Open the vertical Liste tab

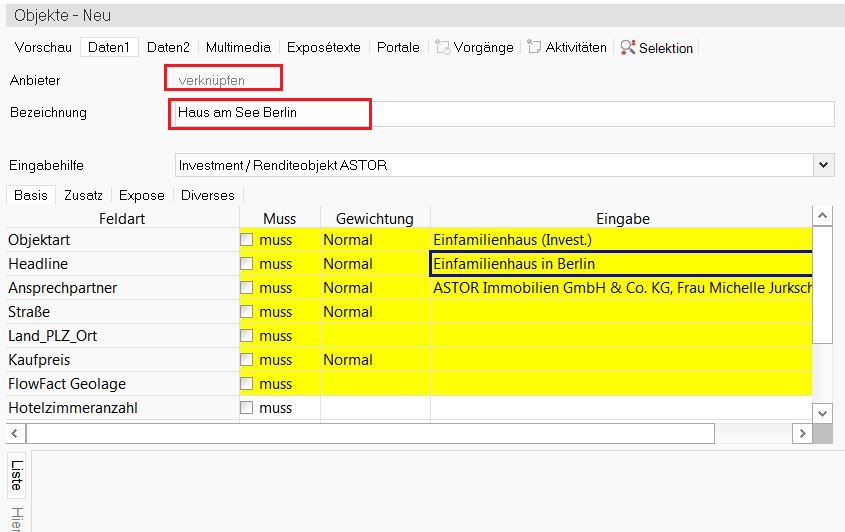[x=16, y=473]
